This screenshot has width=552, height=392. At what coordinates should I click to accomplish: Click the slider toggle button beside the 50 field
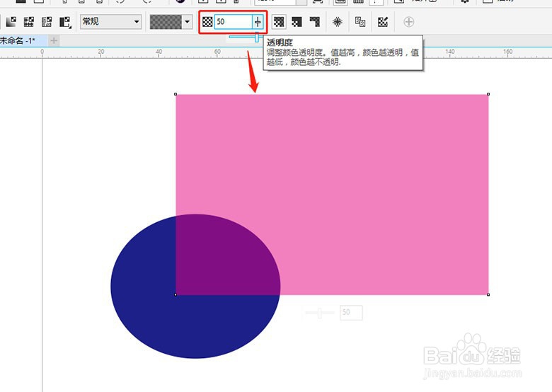coord(258,22)
